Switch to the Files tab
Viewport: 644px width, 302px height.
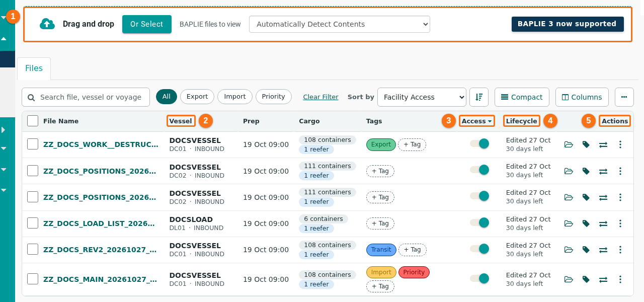coord(34,68)
